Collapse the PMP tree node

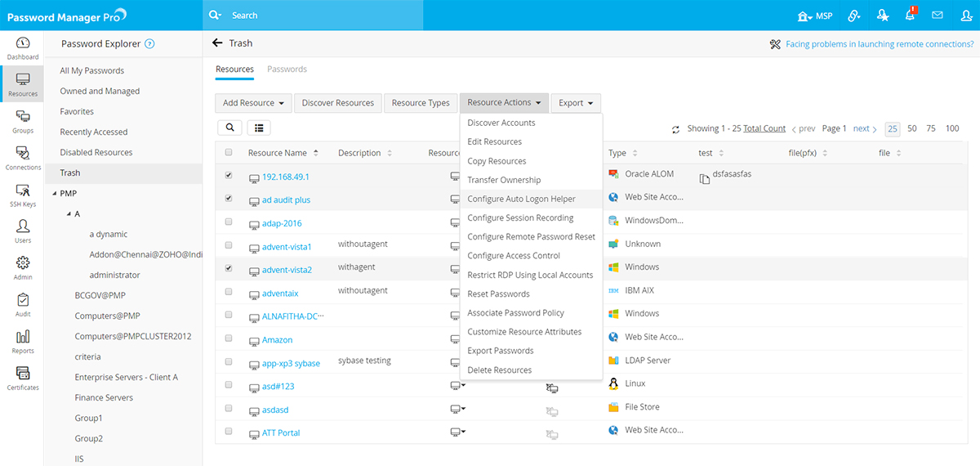pyautogui.click(x=55, y=194)
